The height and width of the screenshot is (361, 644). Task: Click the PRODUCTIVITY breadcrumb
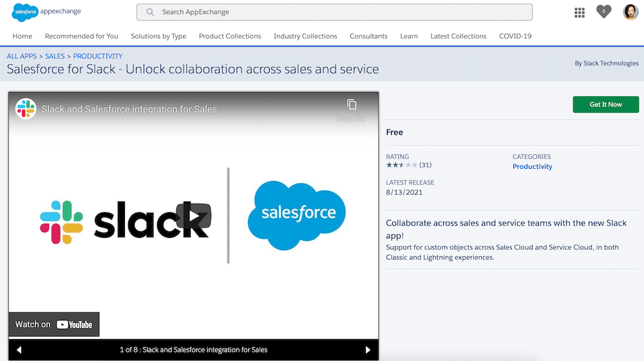(98, 56)
